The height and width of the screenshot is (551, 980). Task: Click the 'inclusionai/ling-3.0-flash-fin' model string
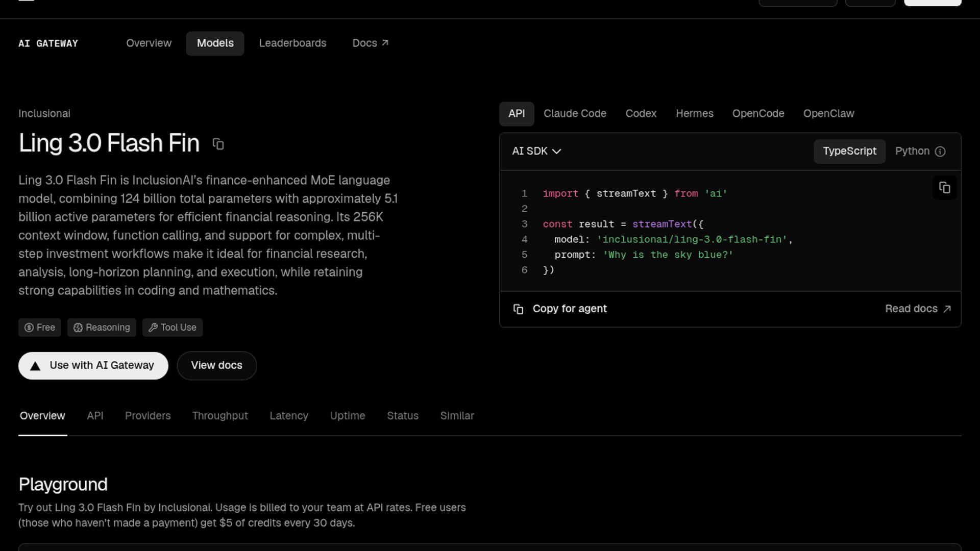point(692,239)
